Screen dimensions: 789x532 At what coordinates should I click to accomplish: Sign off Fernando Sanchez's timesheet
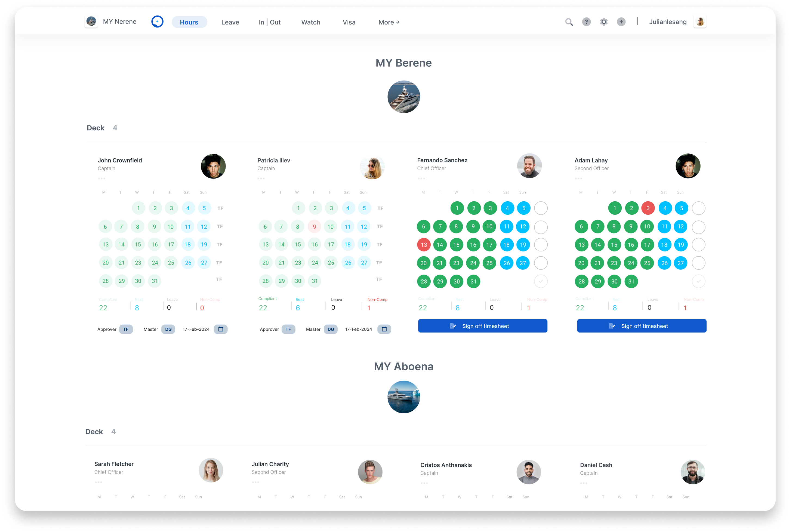(482, 326)
